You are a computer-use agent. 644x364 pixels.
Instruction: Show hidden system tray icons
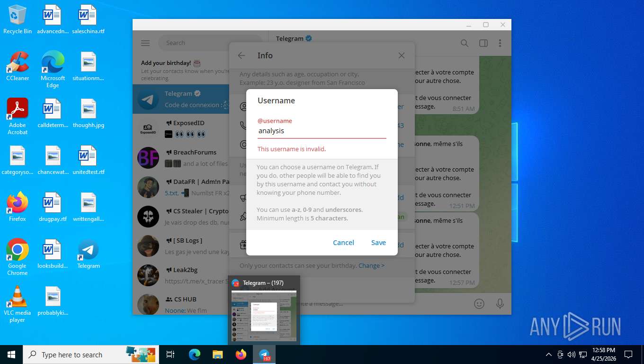tap(549, 355)
